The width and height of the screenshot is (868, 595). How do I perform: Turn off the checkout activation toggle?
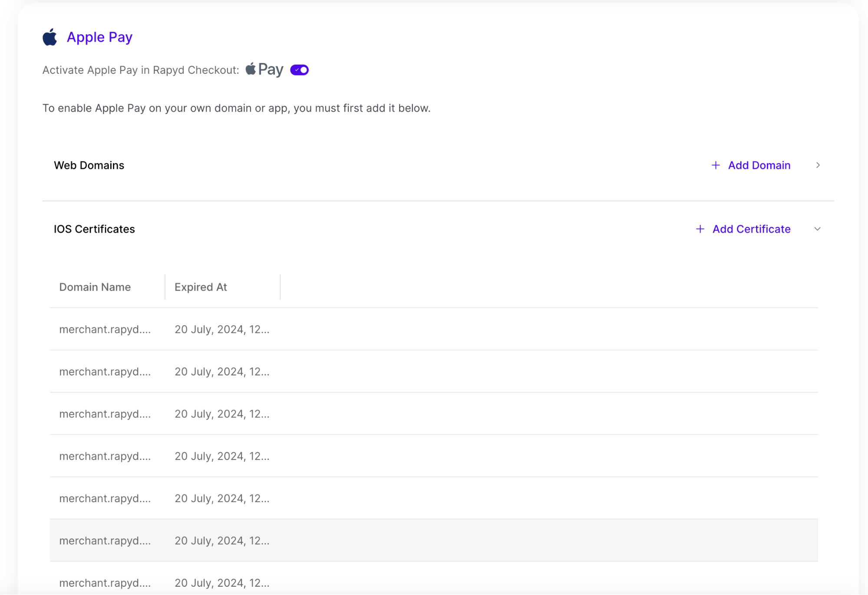299,69
